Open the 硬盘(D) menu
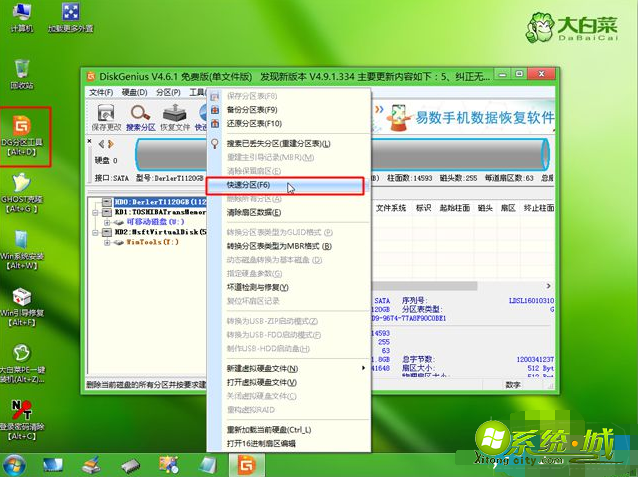Viewport: 638px width, 477px height. 135,92
